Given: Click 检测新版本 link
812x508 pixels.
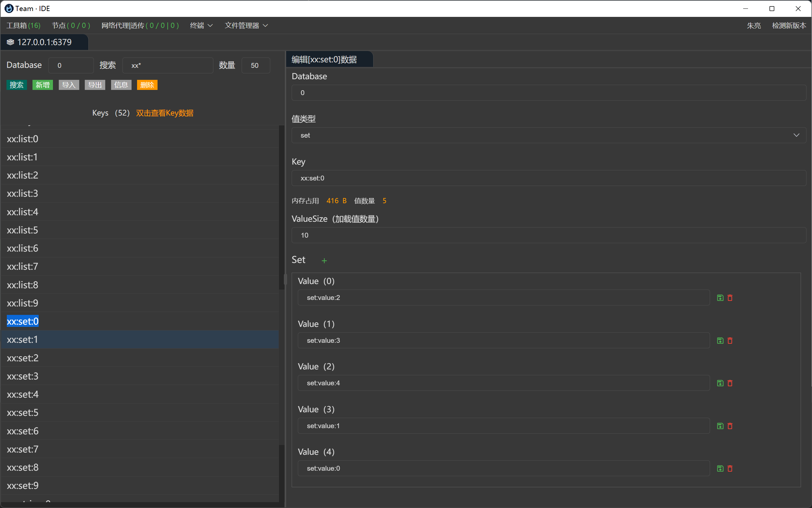Looking at the screenshot, I should [x=789, y=26].
